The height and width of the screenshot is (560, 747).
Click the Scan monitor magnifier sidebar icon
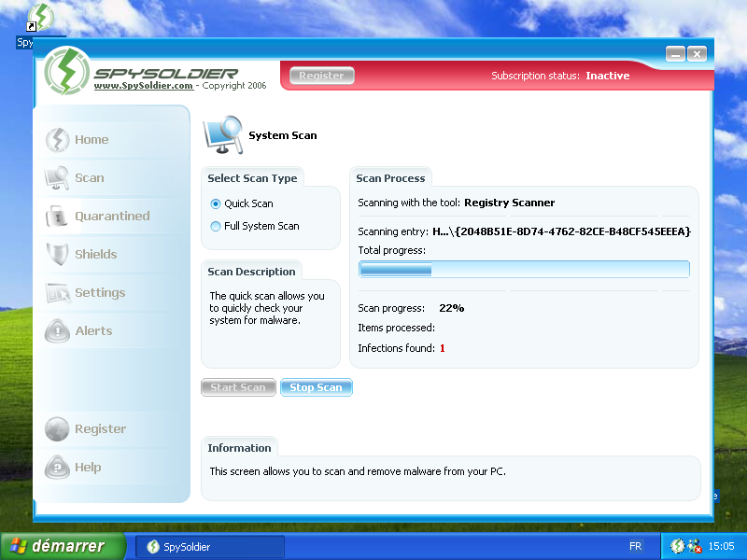[57, 178]
